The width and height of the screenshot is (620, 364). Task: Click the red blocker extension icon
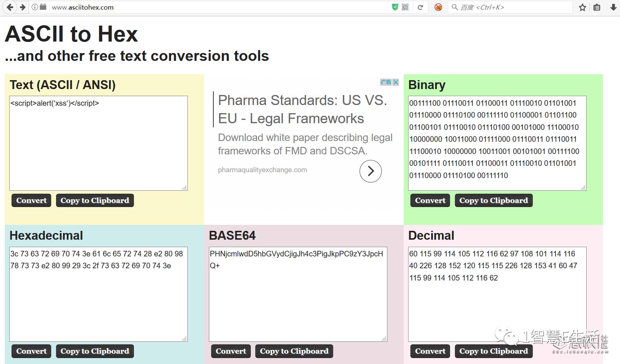[x=438, y=7]
